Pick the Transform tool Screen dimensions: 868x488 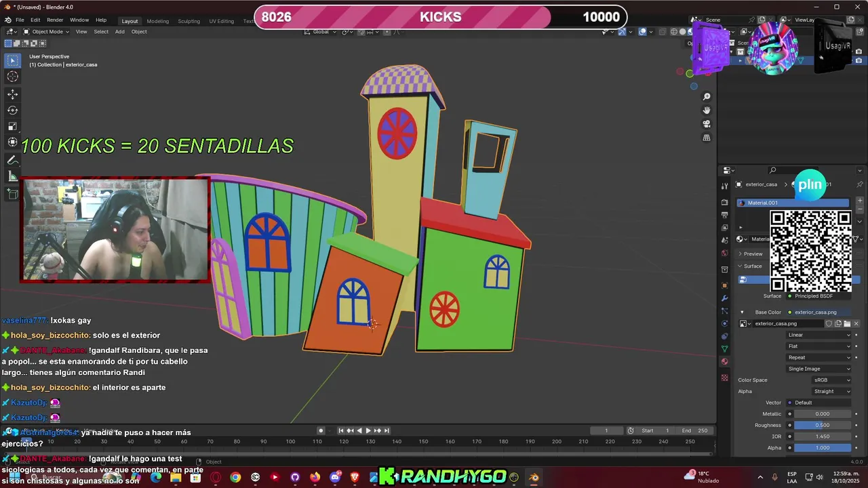(12, 142)
